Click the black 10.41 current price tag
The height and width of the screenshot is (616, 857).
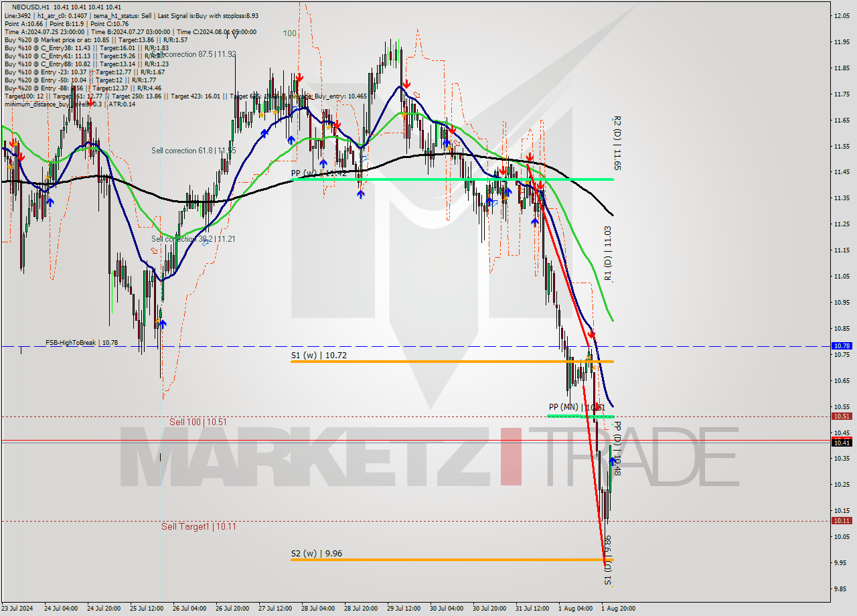pos(842,443)
